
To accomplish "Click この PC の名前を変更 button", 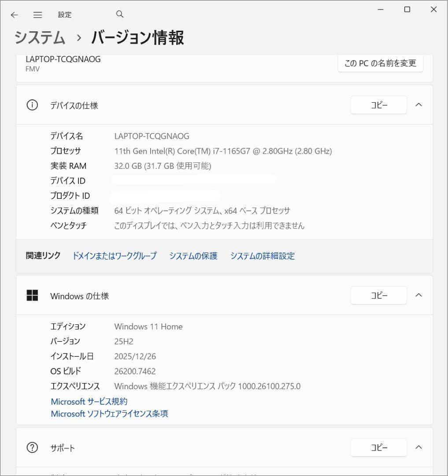I will pos(381,63).
